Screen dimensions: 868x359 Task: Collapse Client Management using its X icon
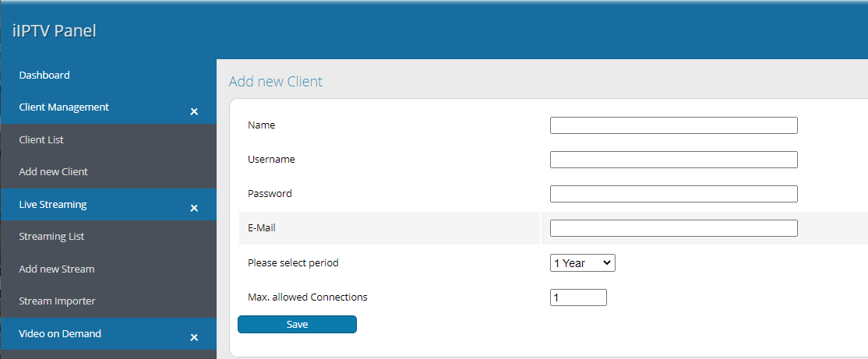pos(194,111)
